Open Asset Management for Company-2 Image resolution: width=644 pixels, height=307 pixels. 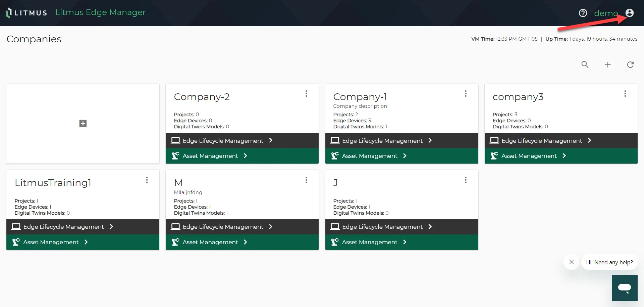coord(242,156)
